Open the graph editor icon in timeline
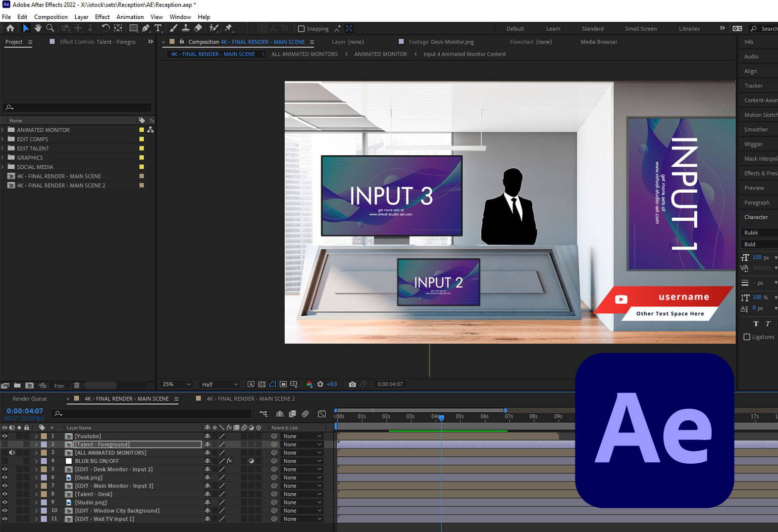 tap(322, 414)
